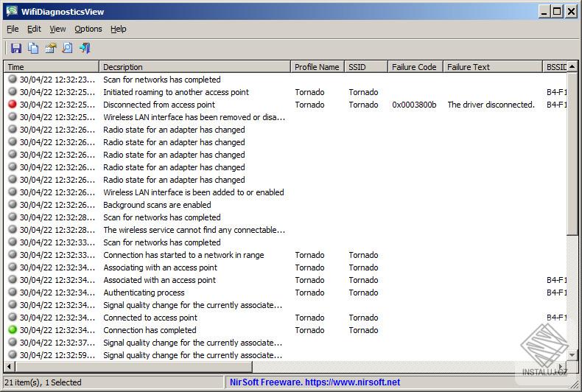Click the Profile Name column header

coord(317,67)
